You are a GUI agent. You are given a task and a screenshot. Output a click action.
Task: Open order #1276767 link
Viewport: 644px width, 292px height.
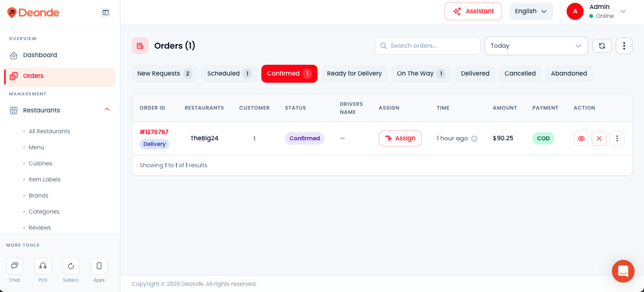click(x=154, y=132)
